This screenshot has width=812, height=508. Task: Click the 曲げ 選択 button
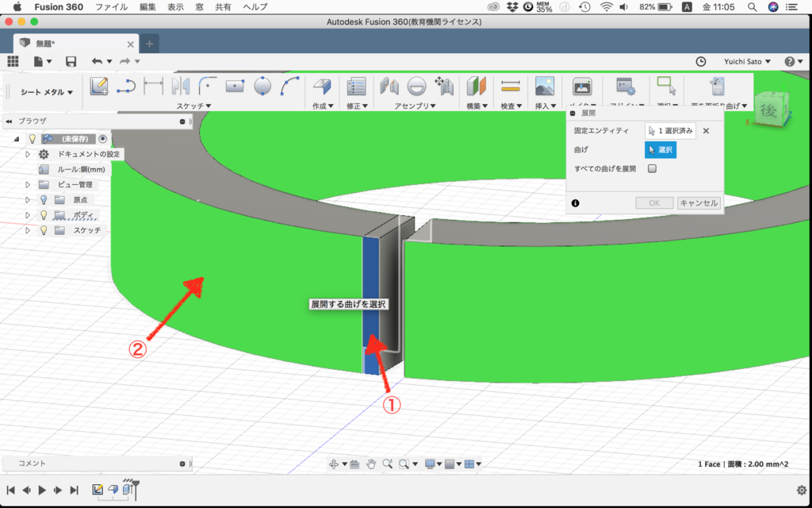click(x=661, y=150)
